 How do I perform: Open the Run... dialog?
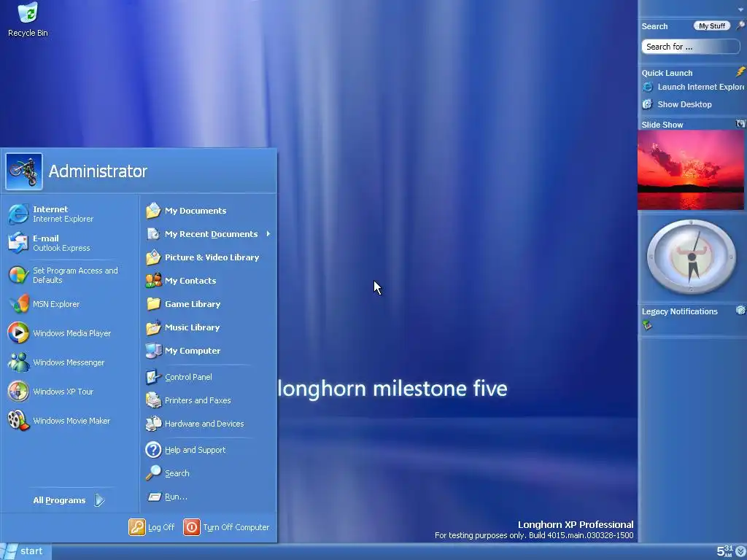(167, 497)
